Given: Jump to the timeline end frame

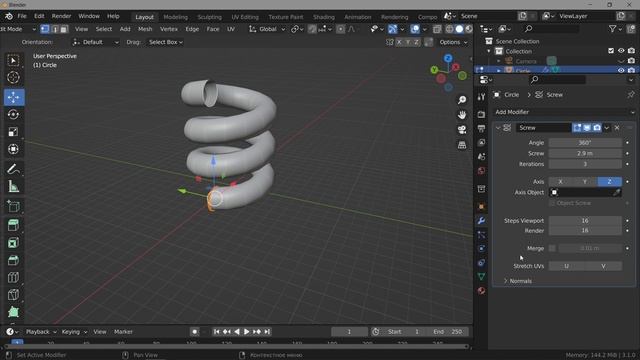Looking at the screenshot, I should coord(267,332).
